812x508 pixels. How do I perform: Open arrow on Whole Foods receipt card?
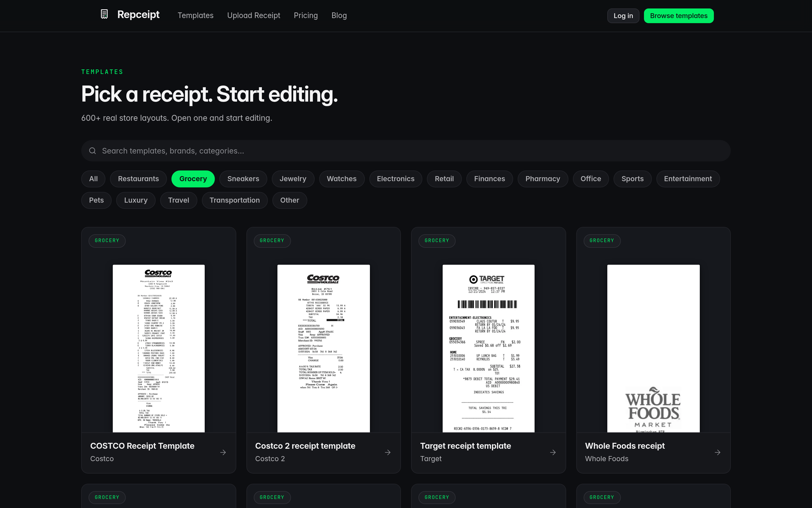tap(717, 453)
